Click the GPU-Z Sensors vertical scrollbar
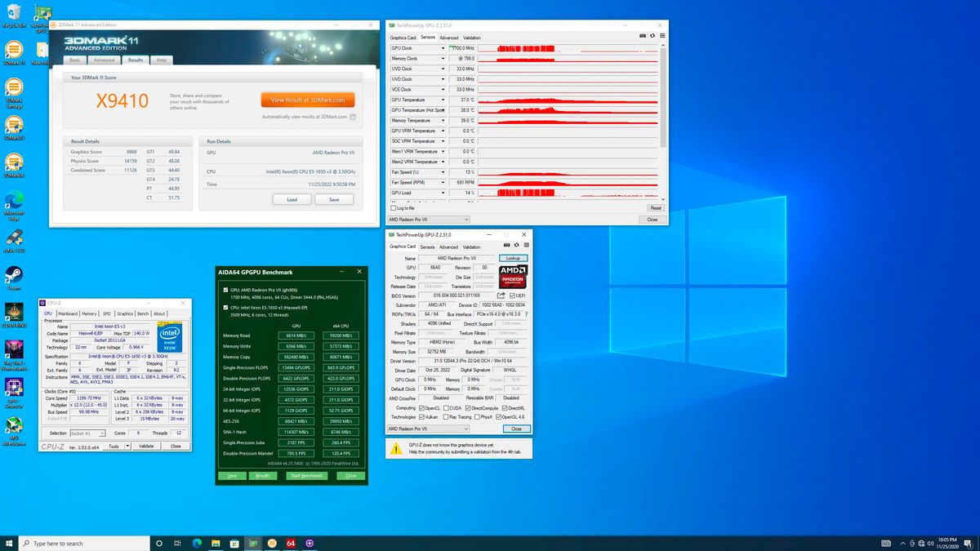This screenshot has height=551, width=980. click(x=662, y=122)
